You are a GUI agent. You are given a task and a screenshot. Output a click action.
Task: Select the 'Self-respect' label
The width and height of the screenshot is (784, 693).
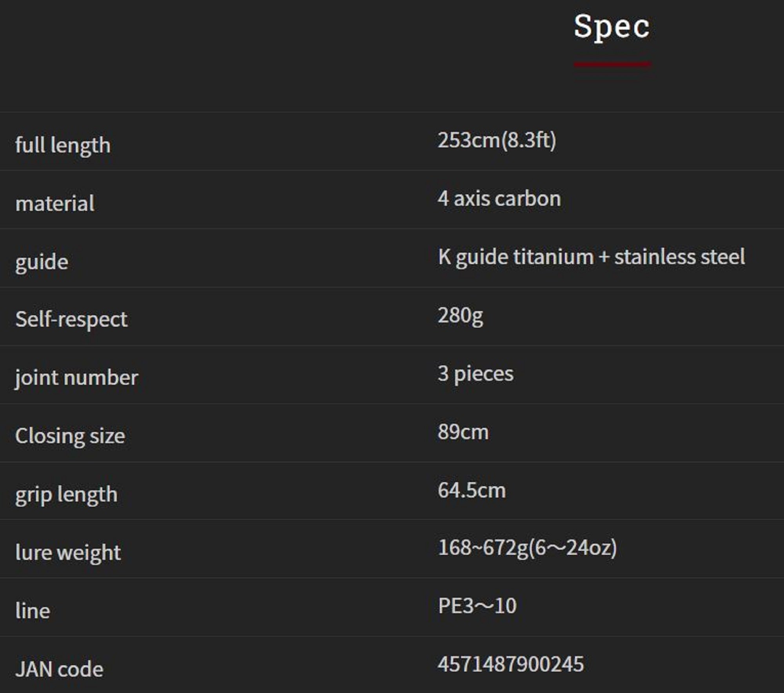71,319
